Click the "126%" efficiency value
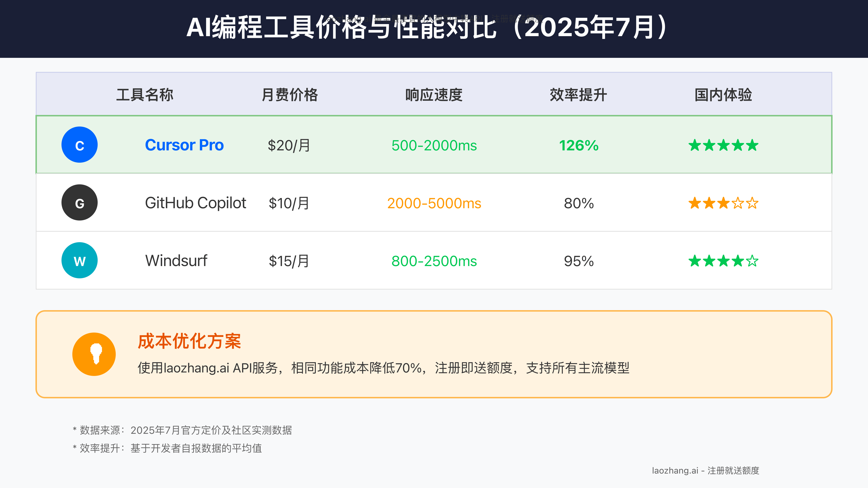The width and height of the screenshot is (868, 488). 579,146
